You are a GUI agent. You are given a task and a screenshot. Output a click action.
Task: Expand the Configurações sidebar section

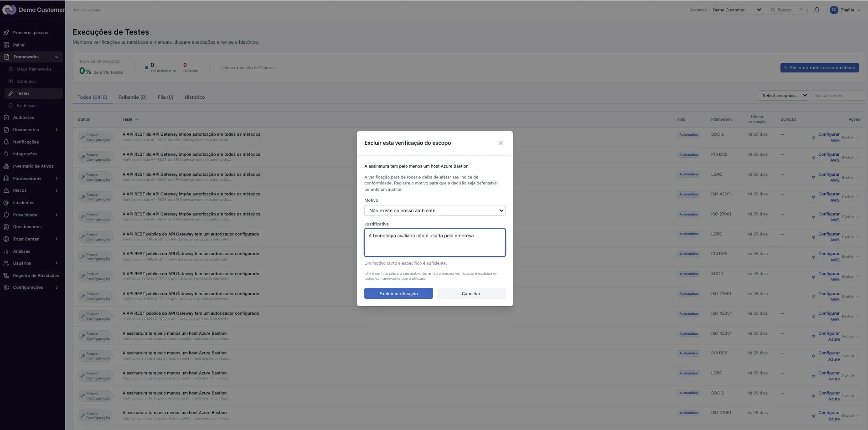[57, 287]
